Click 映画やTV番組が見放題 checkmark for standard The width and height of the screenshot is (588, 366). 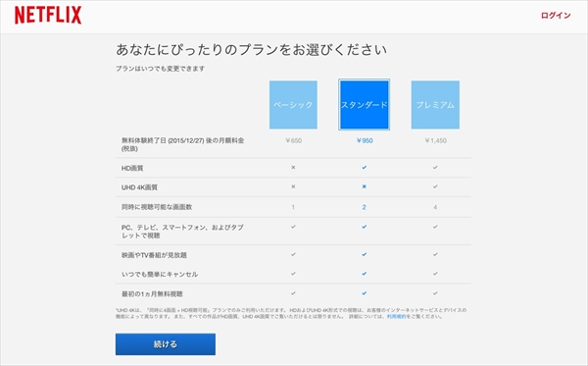tap(365, 254)
